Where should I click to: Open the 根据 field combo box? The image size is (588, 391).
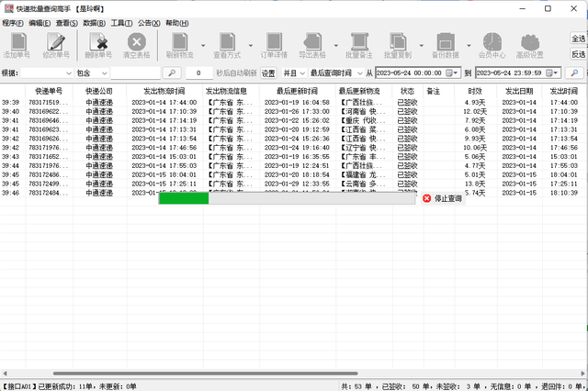[47, 73]
